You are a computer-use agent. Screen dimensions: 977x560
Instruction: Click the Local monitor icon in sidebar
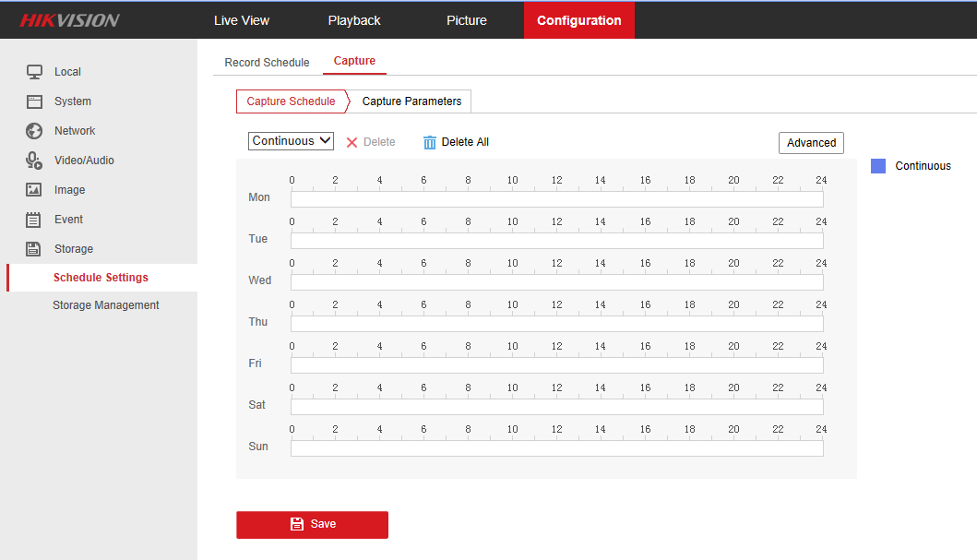tap(34, 72)
